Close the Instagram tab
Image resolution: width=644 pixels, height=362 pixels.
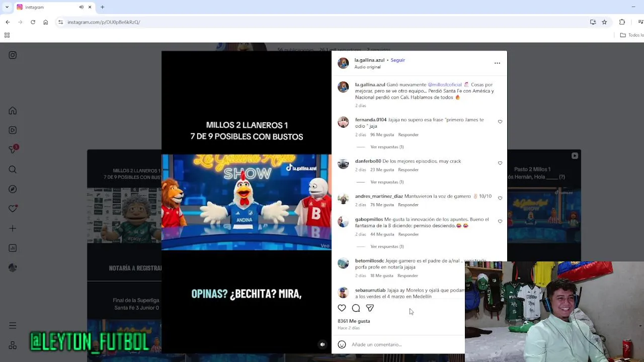click(x=90, y=7)
